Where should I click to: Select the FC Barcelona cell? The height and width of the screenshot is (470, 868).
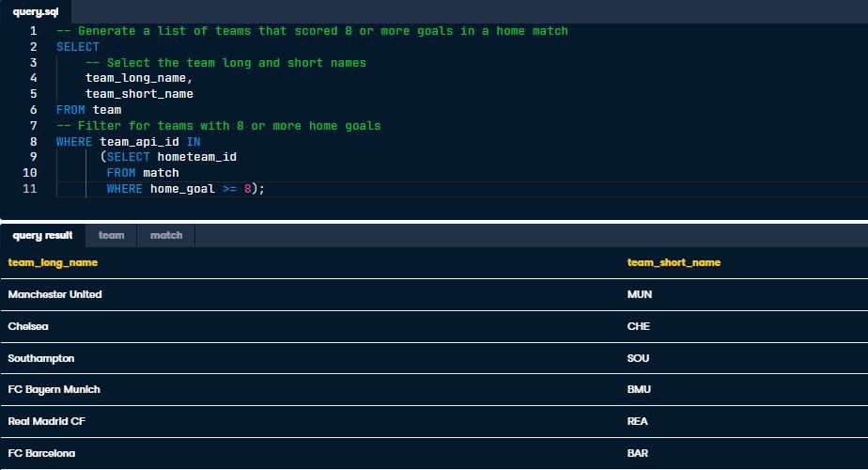[41, 453]
